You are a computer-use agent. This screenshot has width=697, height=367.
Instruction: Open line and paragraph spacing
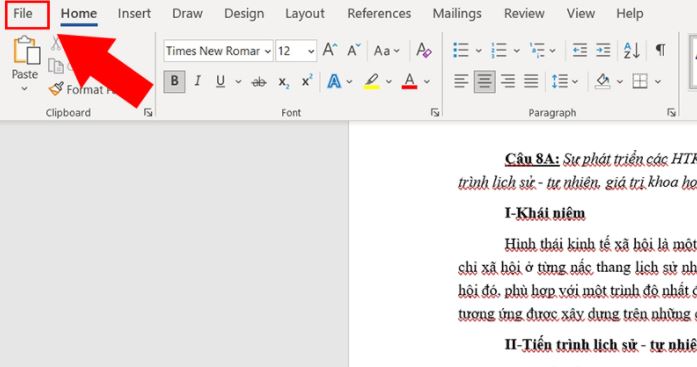(x=559, y=82)
